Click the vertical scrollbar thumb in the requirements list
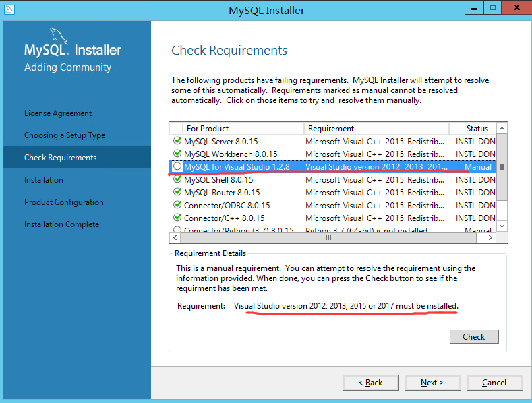 pos(502,167)
